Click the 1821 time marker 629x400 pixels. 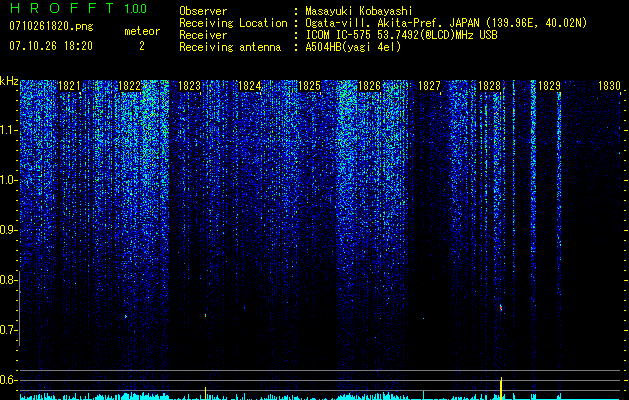point(69,86)
